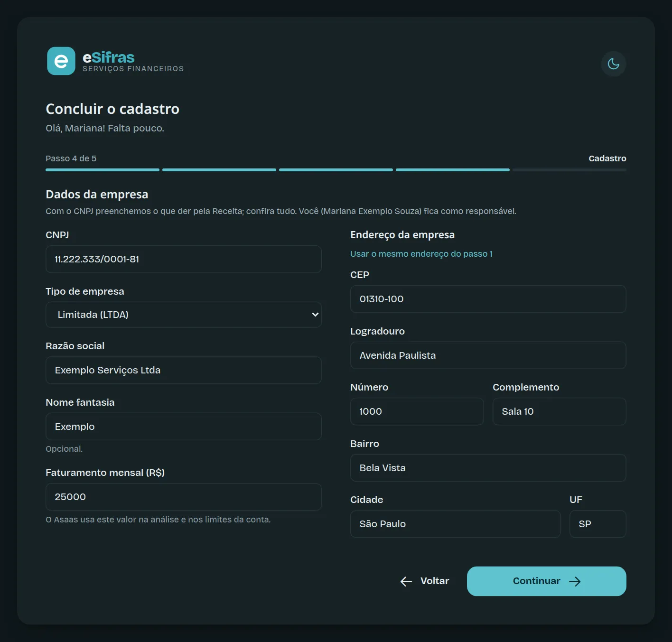The image size is (672, 642).
Task: Use the same address from passo 1 link
Action: (421, 254)
